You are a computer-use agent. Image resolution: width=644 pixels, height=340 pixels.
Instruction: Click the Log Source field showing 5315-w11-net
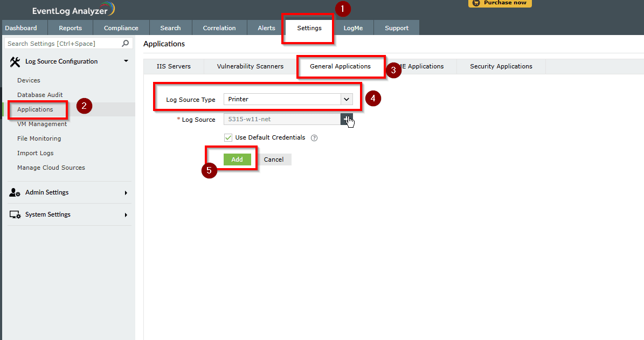[282, 119]
